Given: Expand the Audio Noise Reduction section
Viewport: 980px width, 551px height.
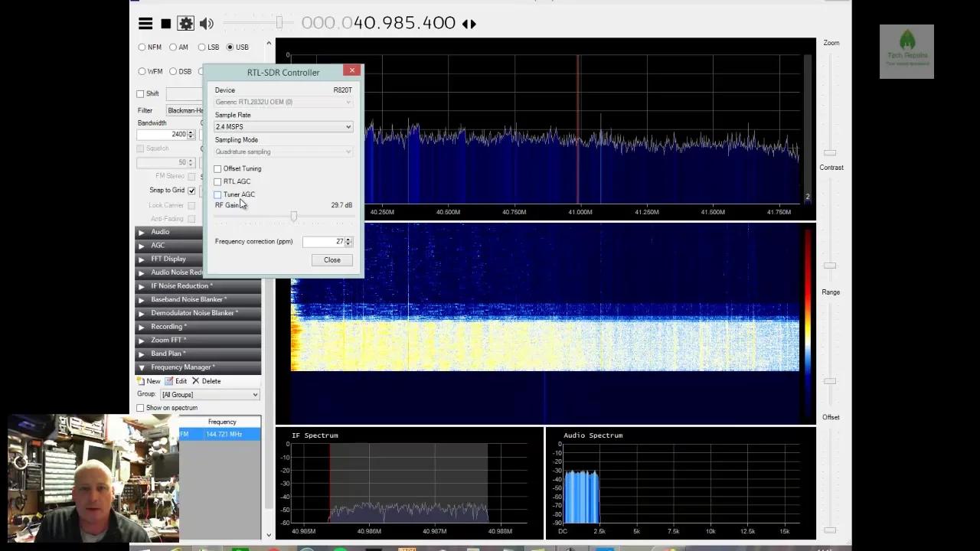Looking at the screenshot, I should [177, 272].
